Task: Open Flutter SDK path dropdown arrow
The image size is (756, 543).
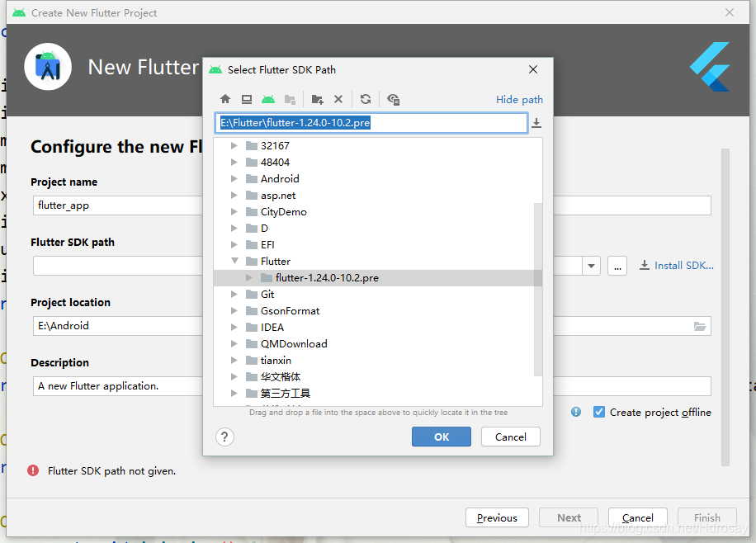Action: [x=591, y=266]
